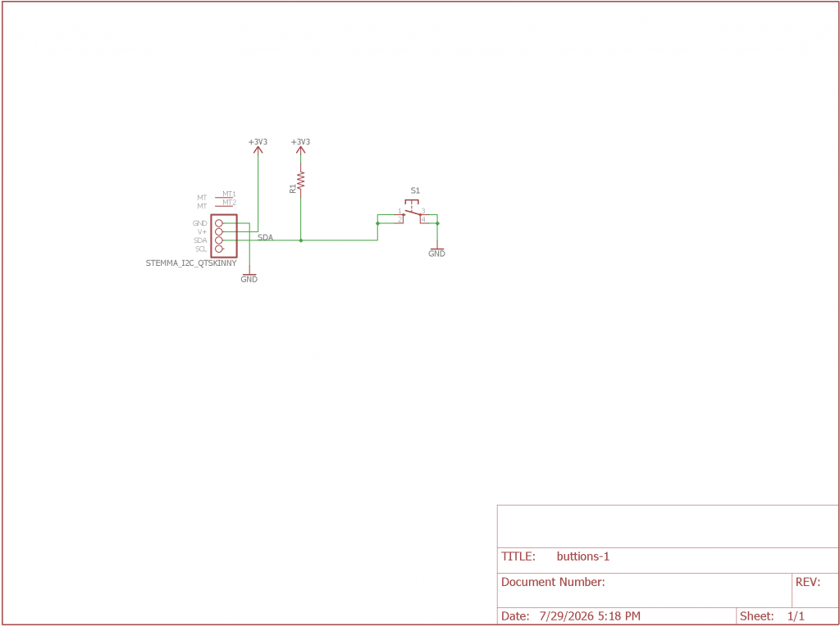Screen dimensions: 840x627
Task: Click the 'S1' reference label
Action: (416, 190)
